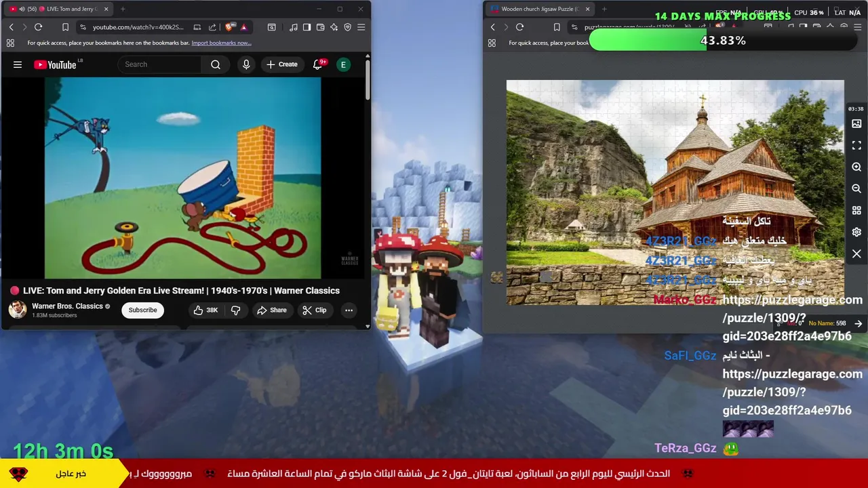
Task: Bookmark the puzzlegarage page
Action: [x=557, y=27]
